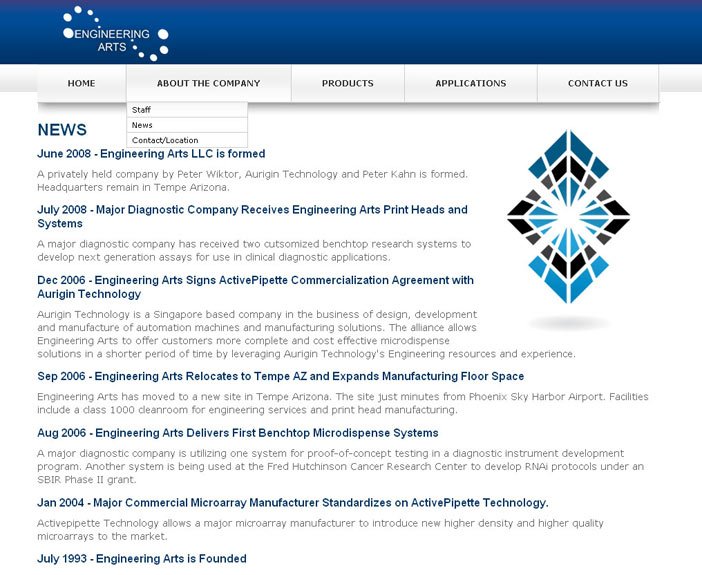Open the Home menu item
The height and width of the screenshot is (575, 702).
point(81,84)
